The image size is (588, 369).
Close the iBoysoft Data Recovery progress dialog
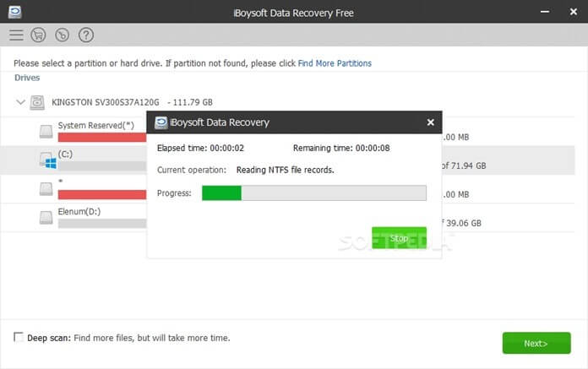(x=431, y=122)
